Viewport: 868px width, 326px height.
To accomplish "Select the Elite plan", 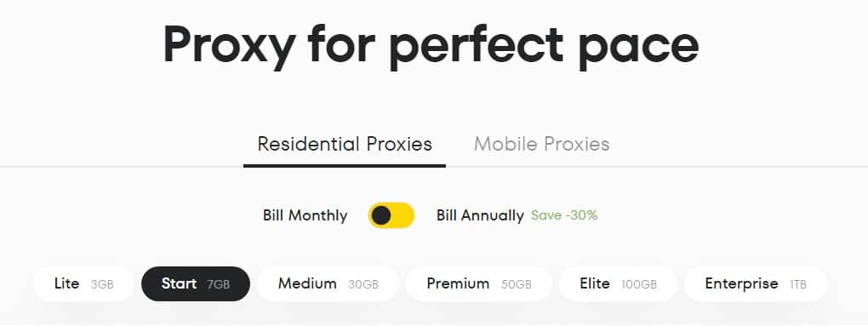I will pos(618,284).
